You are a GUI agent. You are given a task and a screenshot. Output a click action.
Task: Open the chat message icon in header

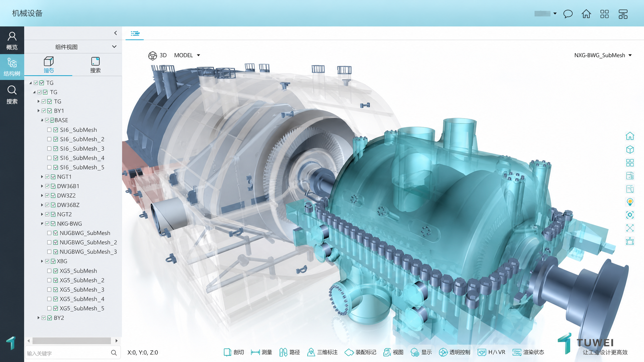(568, 14)
